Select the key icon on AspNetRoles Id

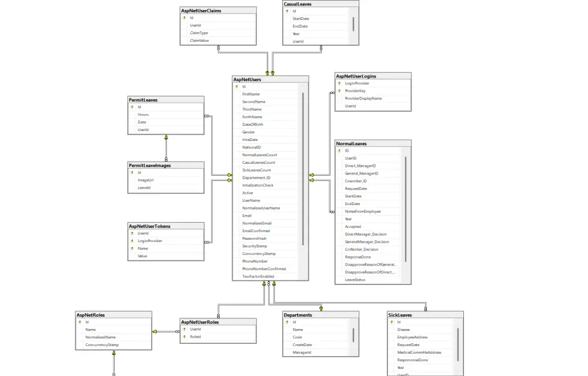click(x=78, y=322)
